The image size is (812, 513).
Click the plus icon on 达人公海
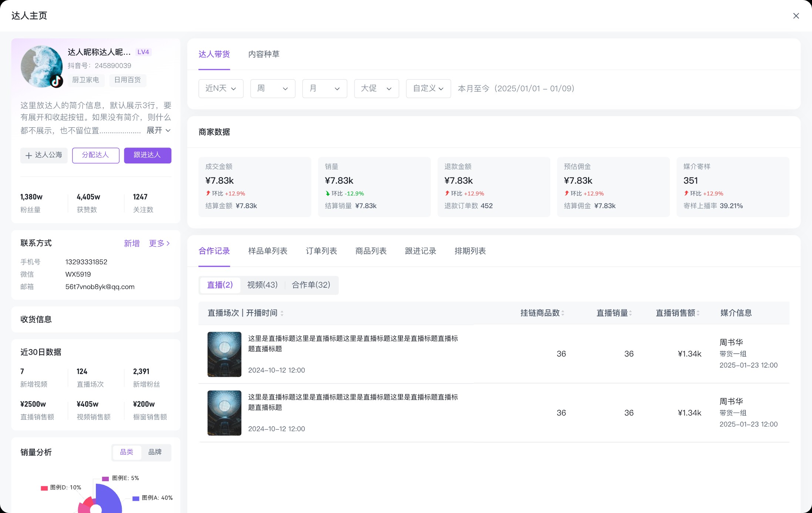[x=28, y=155]
